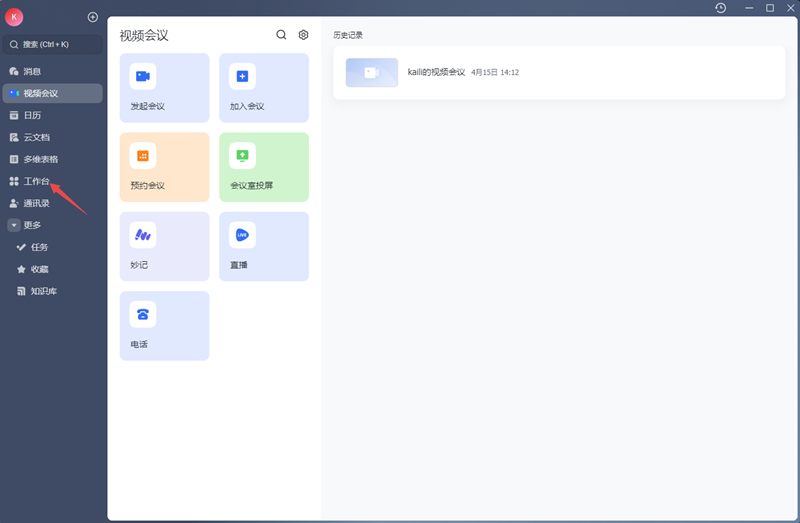The image size is (800, 523).
Task: Maximize the window
Action: point(770,8)
